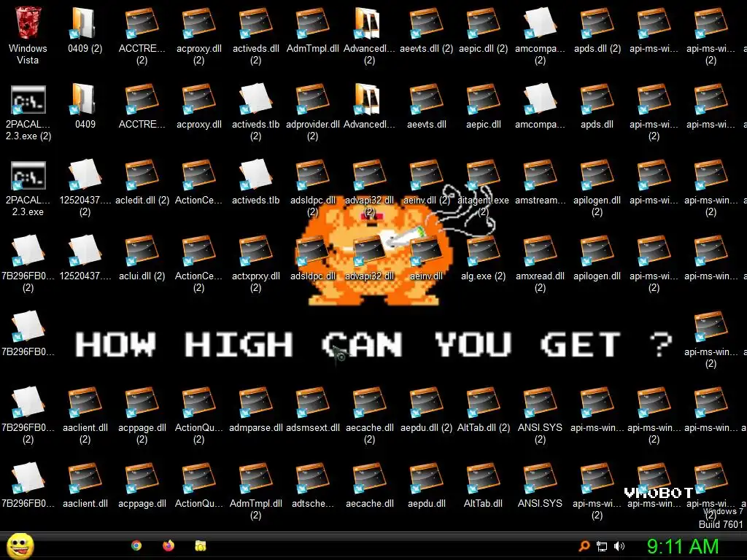Select aecache.dll (2) icon
This screenshot has height=560, width=747.
(369, 402)
